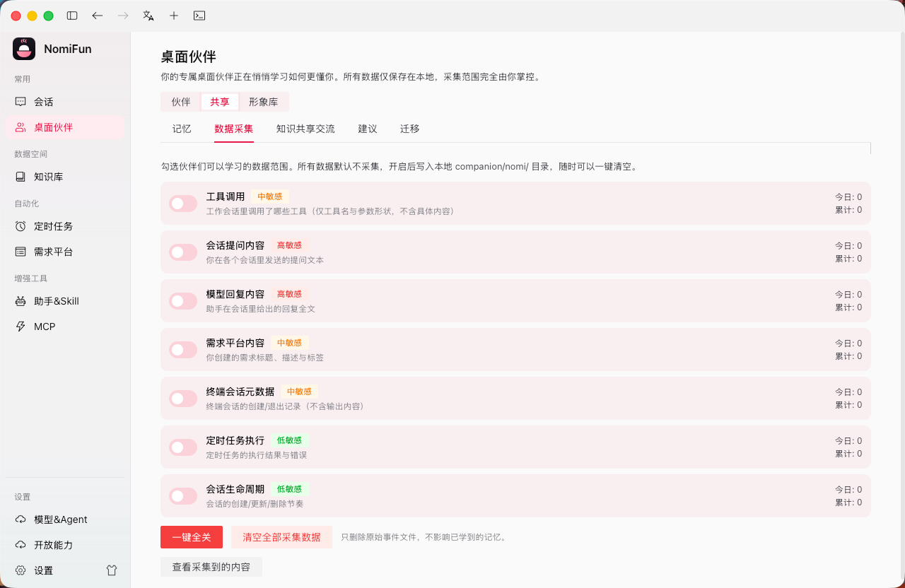Enable 定时任务执行 toggle
Viewport: 905px width, 588px height.
pos(183,447)
